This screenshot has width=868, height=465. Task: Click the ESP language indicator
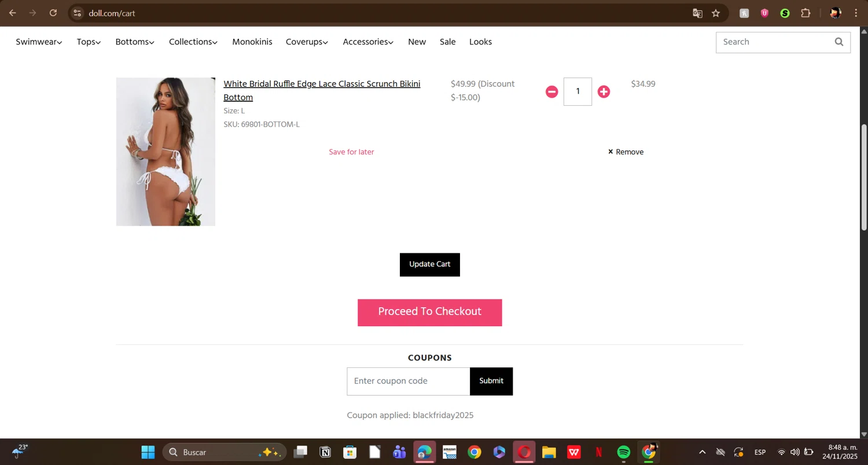pos(760,452)
